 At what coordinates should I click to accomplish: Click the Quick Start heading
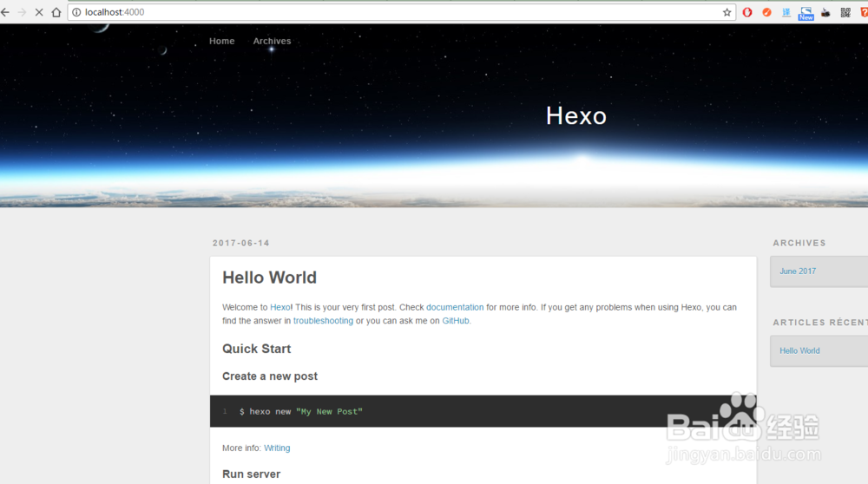256,349
